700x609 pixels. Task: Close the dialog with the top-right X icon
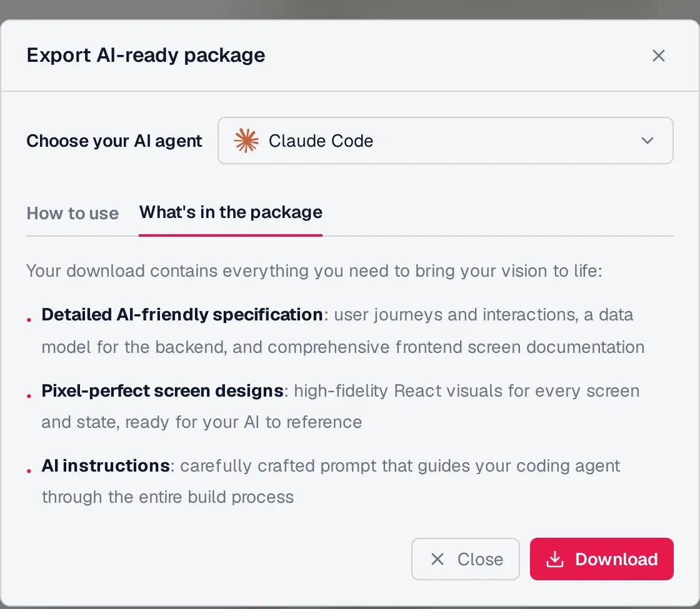659,56
